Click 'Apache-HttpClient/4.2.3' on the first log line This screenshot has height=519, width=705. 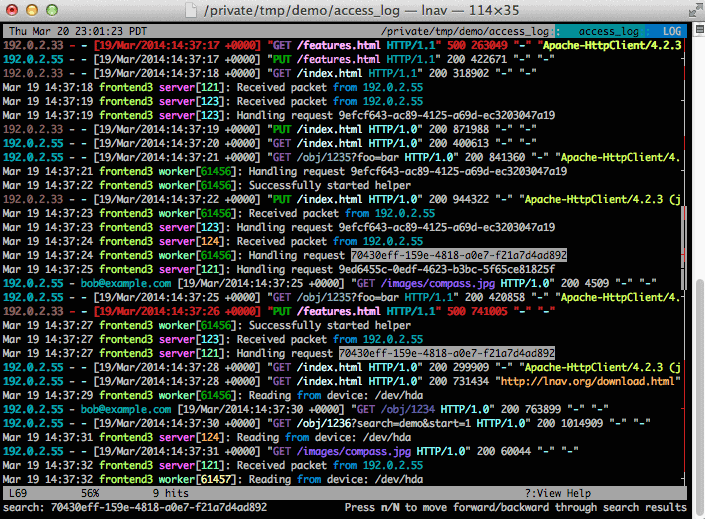611,45
